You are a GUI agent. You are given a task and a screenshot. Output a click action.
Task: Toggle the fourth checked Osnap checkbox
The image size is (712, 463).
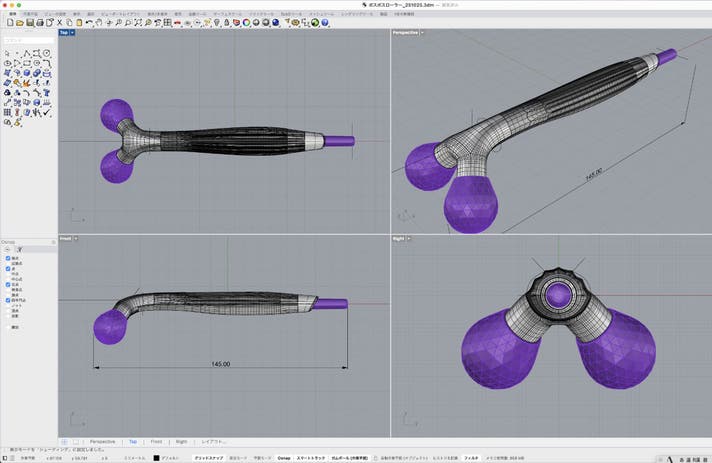8,299
